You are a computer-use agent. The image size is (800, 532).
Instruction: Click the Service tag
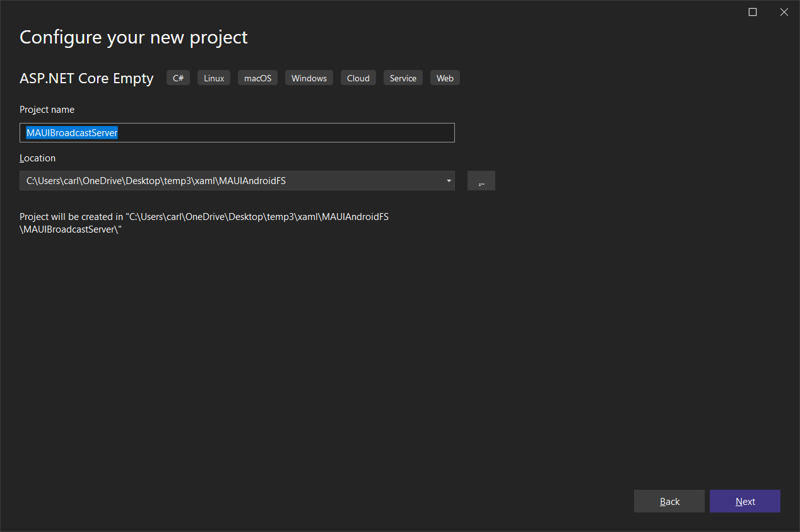pos(403,78)
